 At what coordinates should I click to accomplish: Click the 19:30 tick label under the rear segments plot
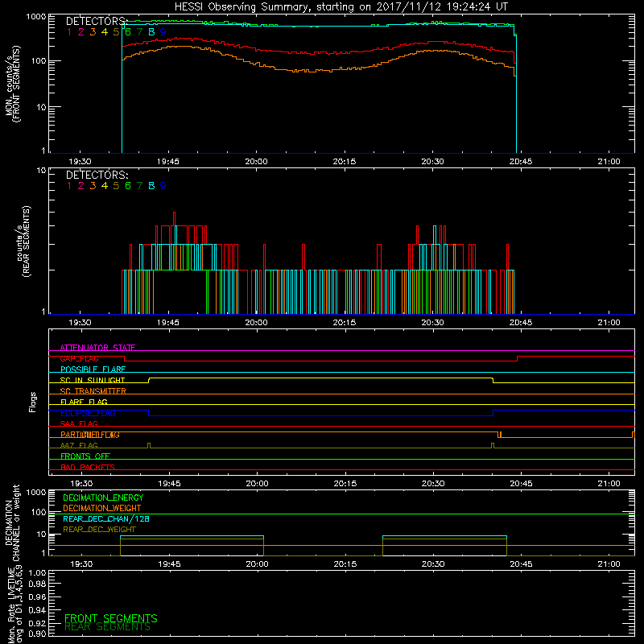click(x=80, y=323)
